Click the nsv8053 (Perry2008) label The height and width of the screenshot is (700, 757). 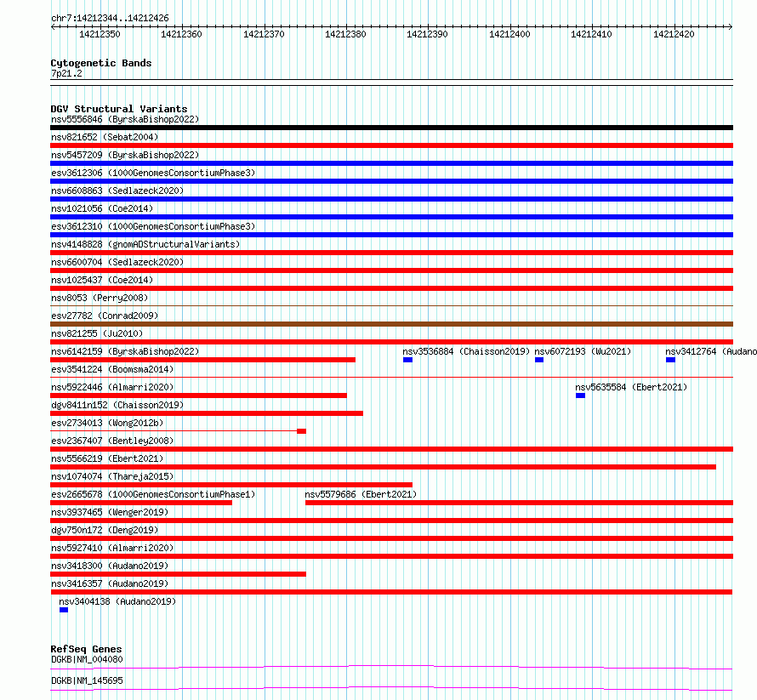tap(100, 298)
